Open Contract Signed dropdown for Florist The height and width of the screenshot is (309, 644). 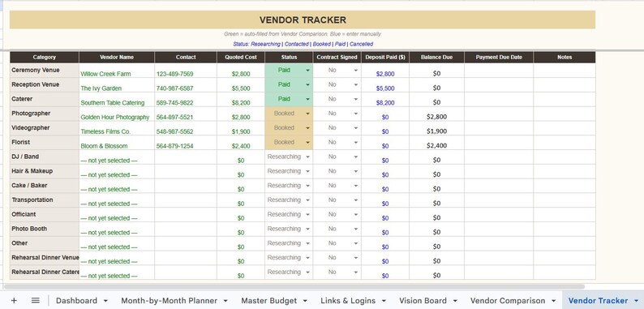tap(356, 142)
